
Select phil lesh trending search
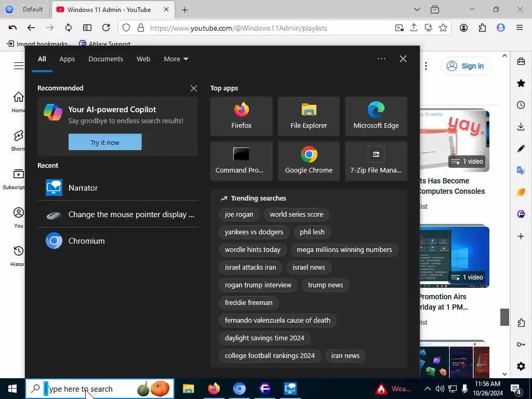pyautogui.click(x=312, y=232)
